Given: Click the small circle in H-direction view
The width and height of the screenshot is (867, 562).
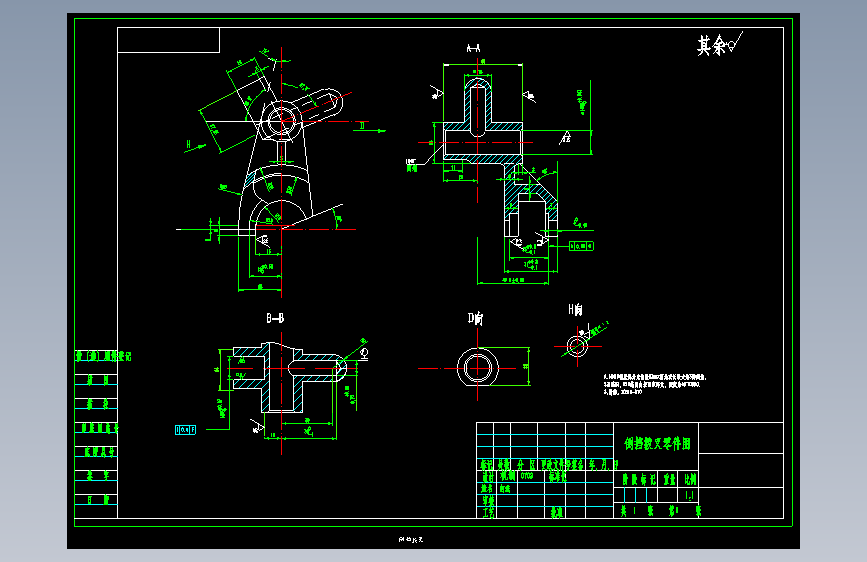Looking at the screenshot, I should coord(577,347).
